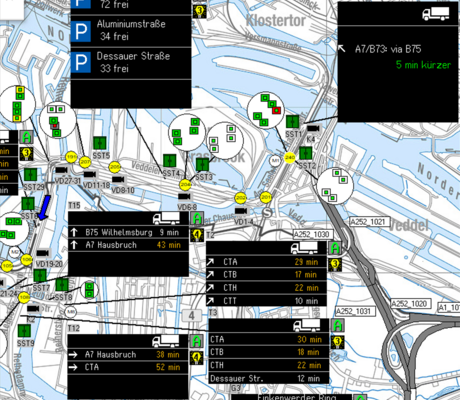460x400 pixels.
Task: Toggle green A icon next to B75 Wilhelmsburg panel
Action: pyautogui.click(x=197, y=218)
